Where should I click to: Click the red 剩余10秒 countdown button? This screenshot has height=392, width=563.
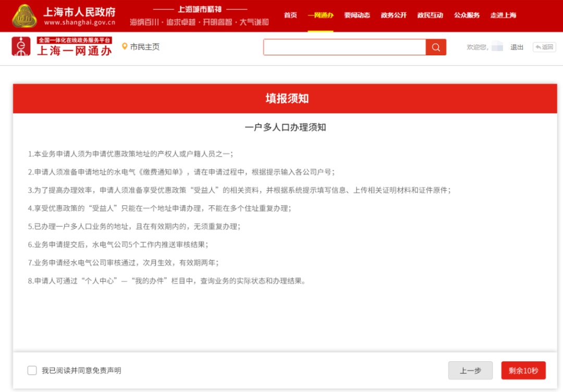[523, 371]
